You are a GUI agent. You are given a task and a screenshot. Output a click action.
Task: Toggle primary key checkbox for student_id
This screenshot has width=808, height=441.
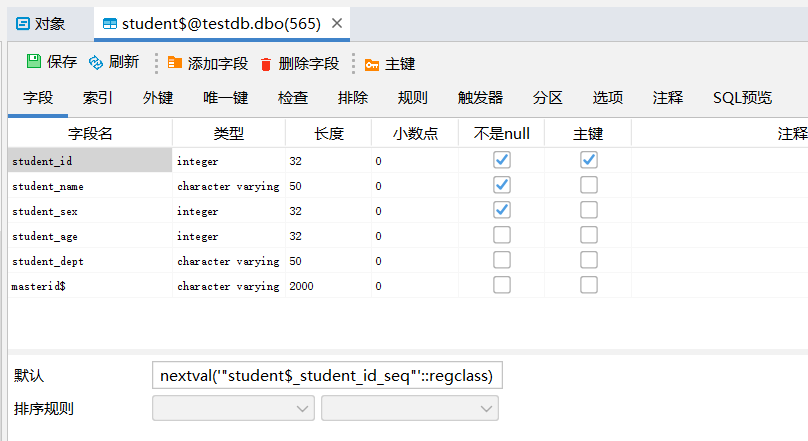589,160
